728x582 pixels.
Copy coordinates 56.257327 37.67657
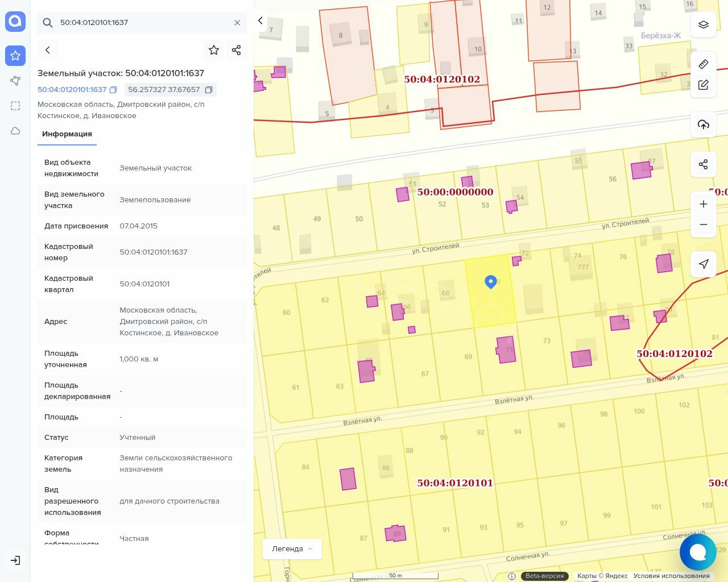(209, 90)
